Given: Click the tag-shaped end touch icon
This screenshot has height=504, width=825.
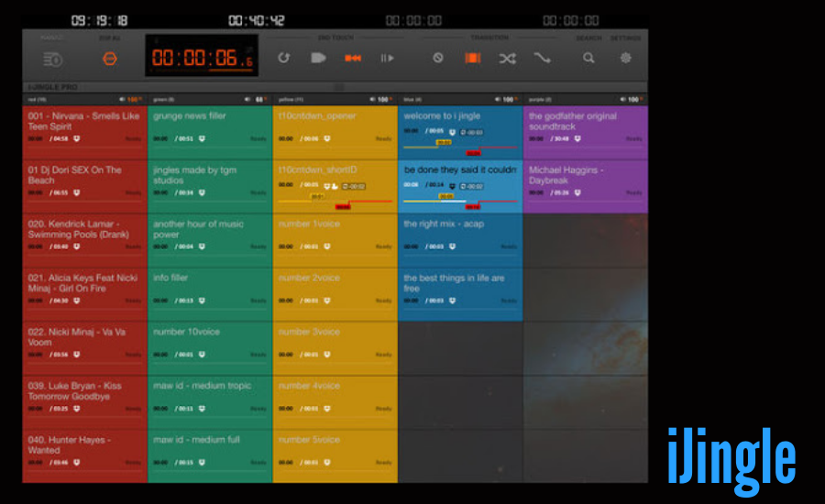Looking at the screenshot, I should pos(318,58).
